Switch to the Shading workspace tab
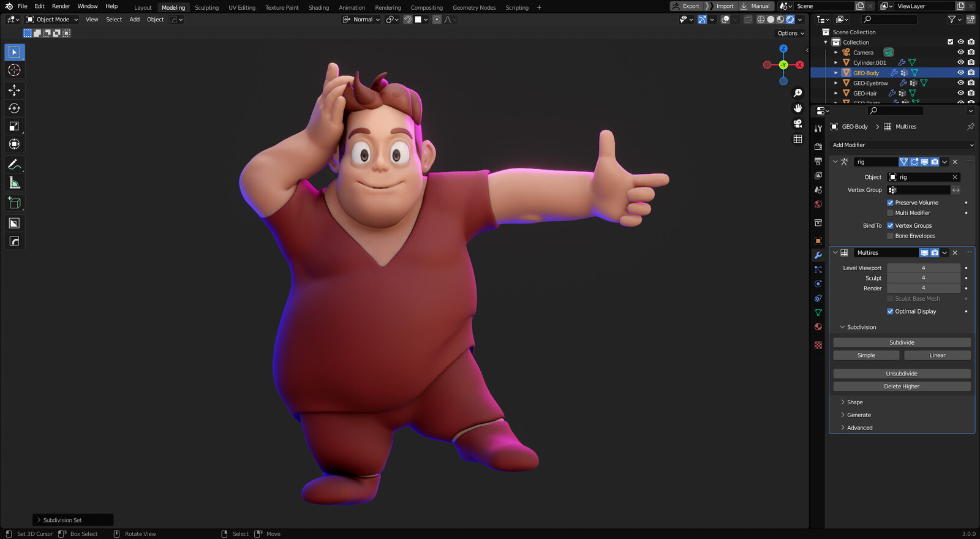This screenshot has width=980, height=539. pos(318,7)
